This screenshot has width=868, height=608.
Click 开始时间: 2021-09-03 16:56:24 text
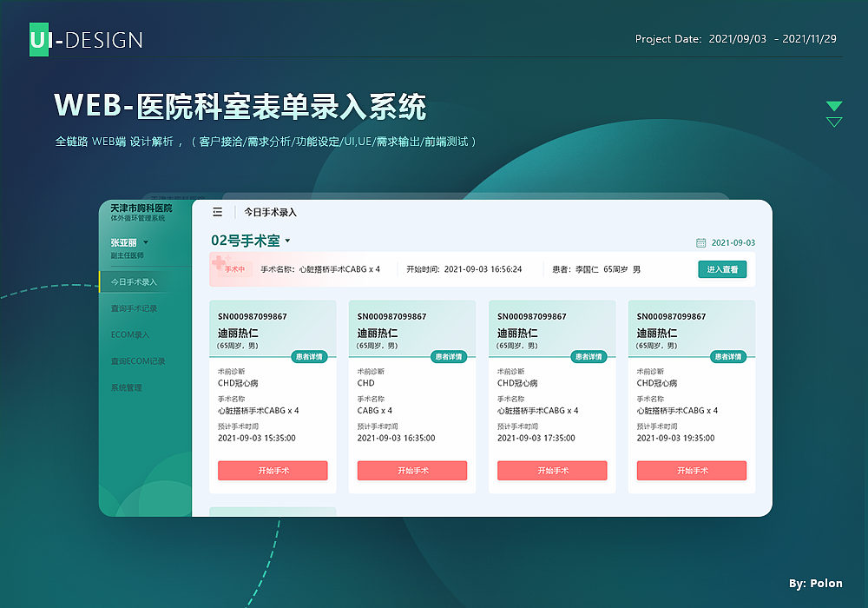coord(464,269)
